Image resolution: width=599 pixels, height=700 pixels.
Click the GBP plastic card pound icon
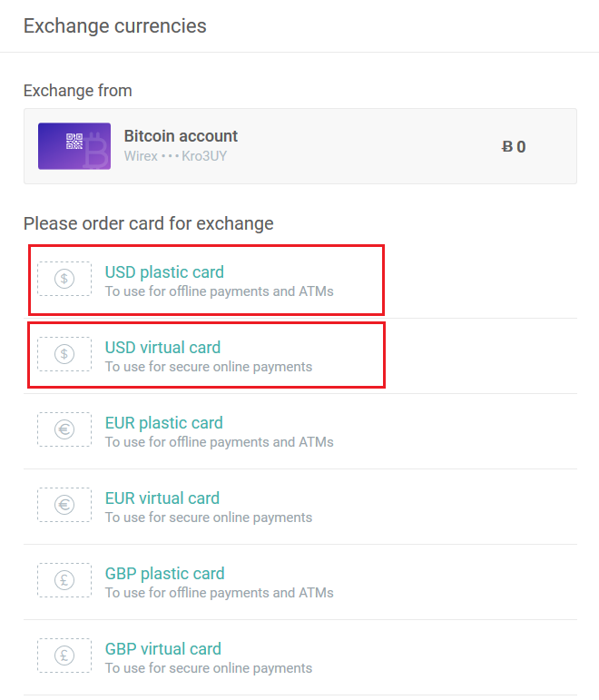point(64,580)
